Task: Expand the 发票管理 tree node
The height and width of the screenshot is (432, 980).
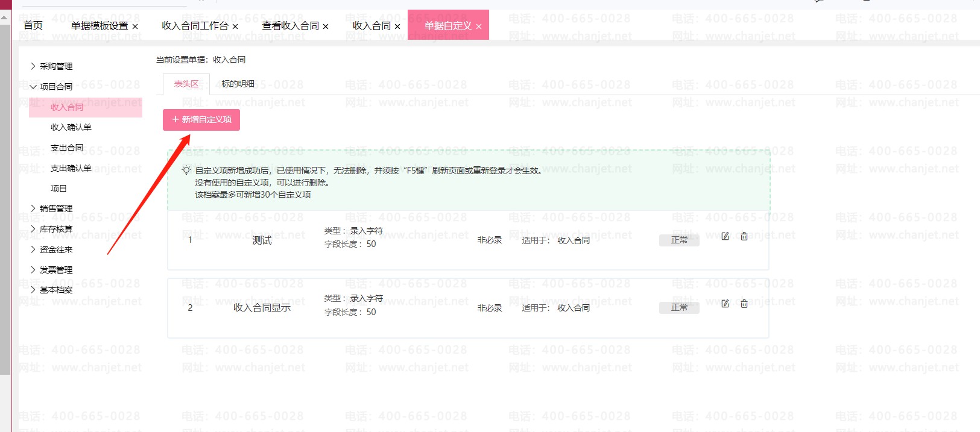Action: pos(33,270)
